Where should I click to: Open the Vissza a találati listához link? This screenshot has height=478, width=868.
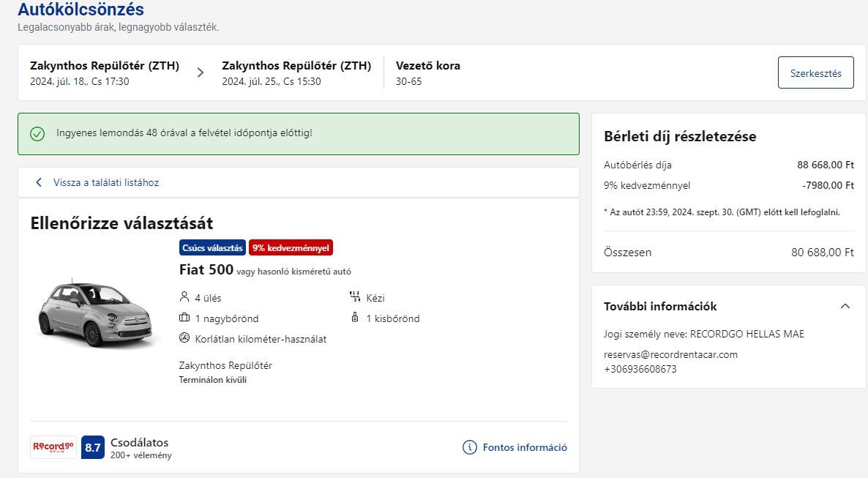[106, 182]
